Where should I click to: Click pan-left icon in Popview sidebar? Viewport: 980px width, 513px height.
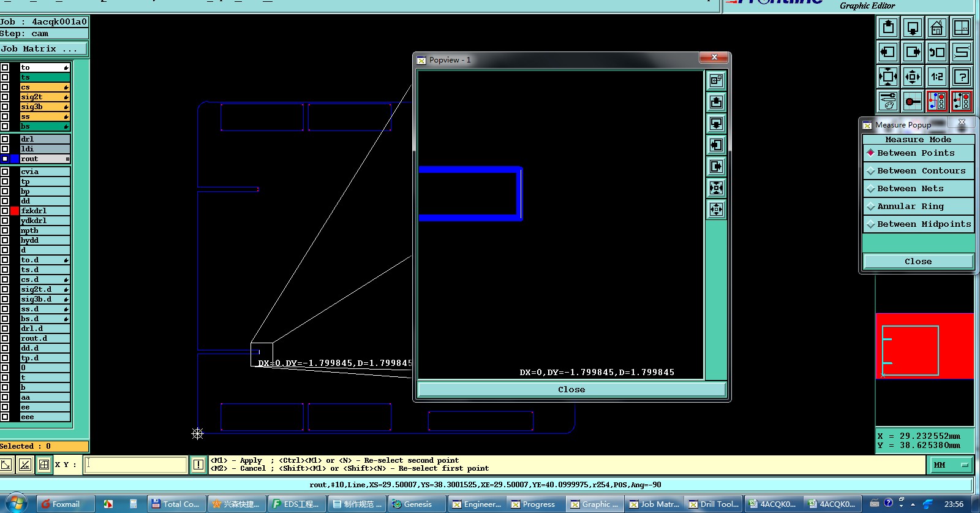(x=716, y=145)
